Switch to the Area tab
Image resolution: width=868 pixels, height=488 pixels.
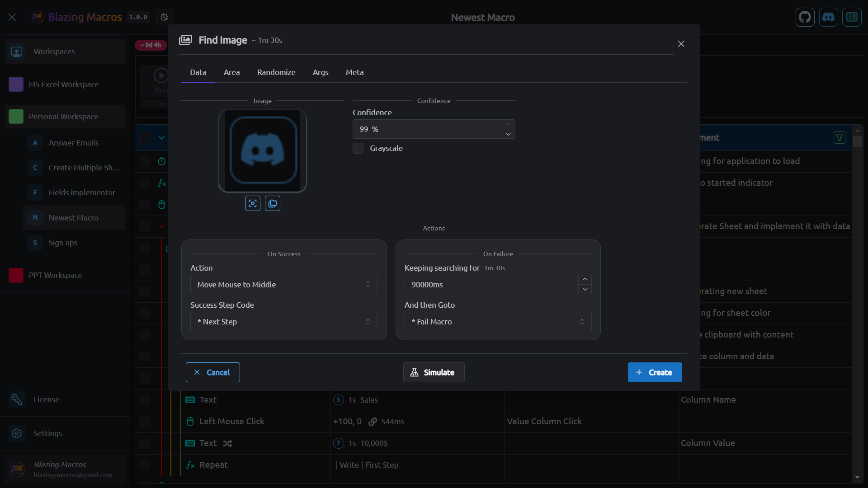231,72
